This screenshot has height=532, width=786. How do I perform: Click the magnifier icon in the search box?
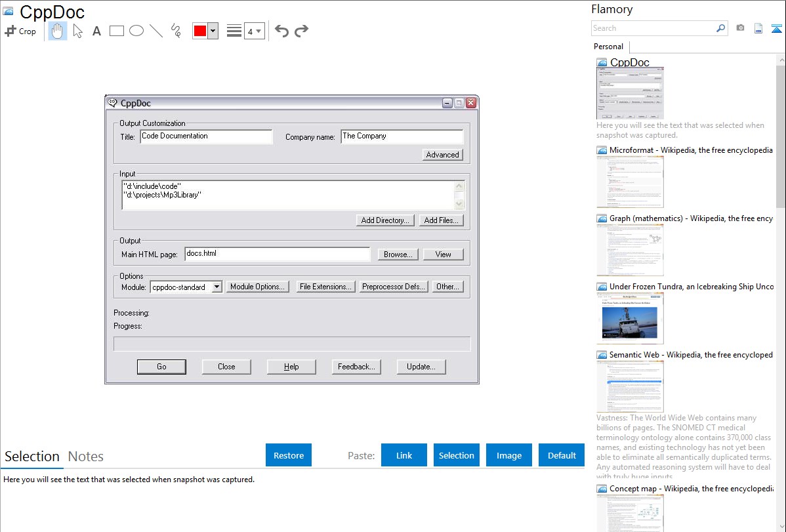720,28
